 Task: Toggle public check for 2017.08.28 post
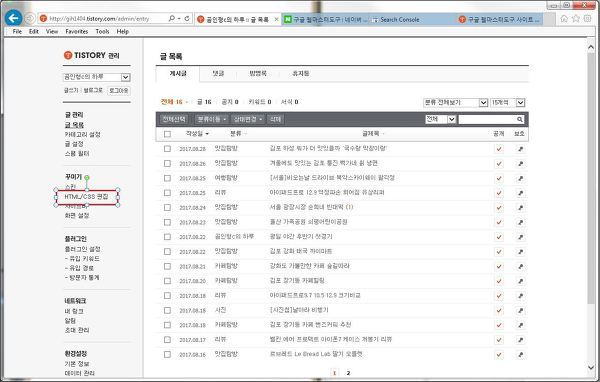tap(499, 149)
